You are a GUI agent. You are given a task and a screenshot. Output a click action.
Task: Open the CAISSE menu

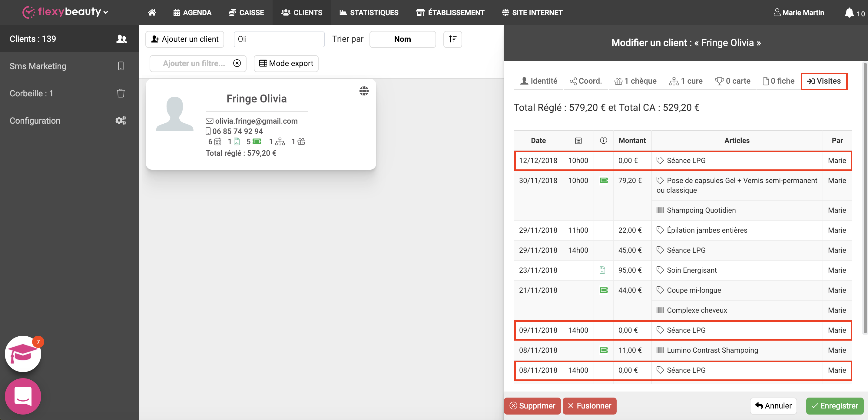pos(246,12)
